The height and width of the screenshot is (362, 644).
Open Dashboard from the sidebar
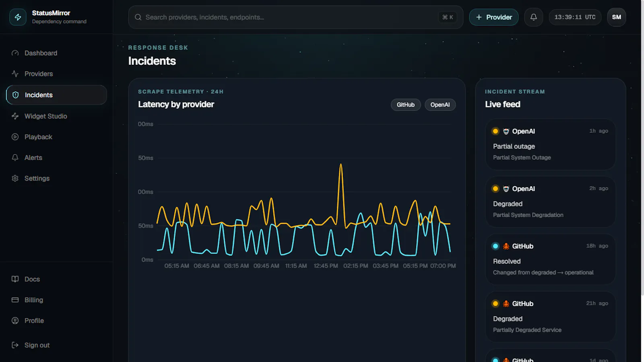(56, 53)
